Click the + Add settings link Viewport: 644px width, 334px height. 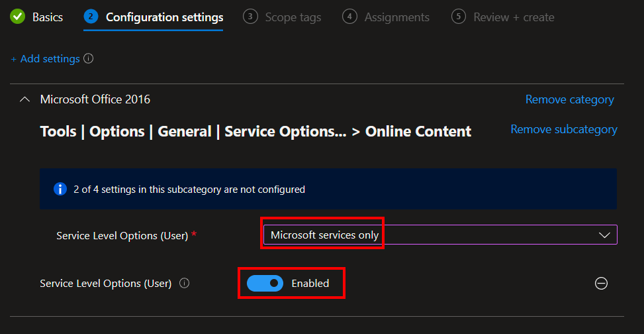pos(45,59)
